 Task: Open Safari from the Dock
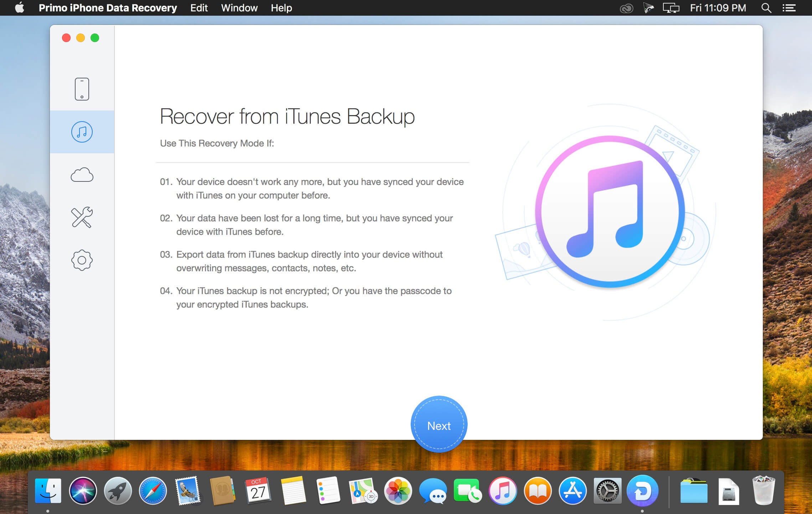click(x=153, y=491)
